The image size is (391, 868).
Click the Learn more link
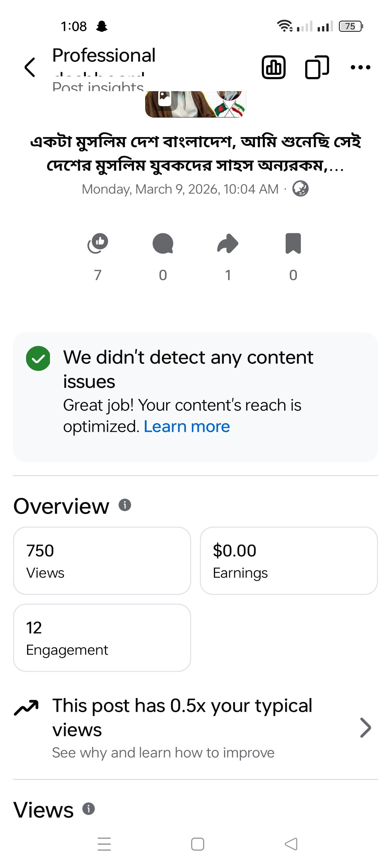click(187, 427)
